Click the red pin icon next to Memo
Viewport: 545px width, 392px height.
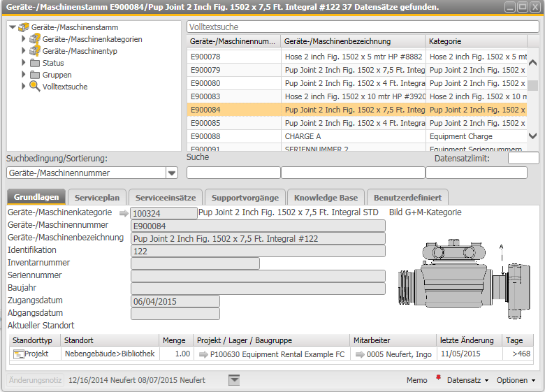[x=438, y=378]
